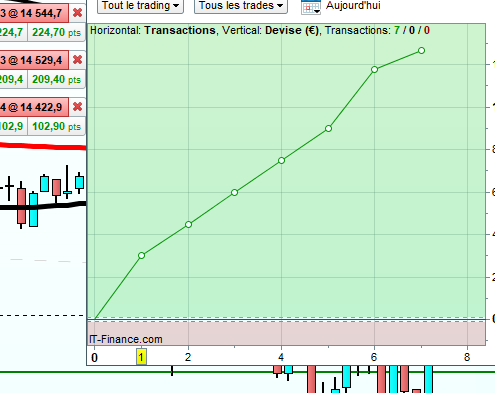Viewport: 495px width, 393px height.
Task: Click the equity curve point at transaction 3
Action: (234, 193)
